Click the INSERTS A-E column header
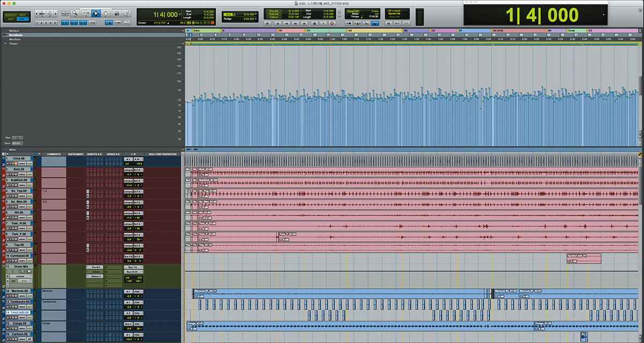 pos(94,154)
